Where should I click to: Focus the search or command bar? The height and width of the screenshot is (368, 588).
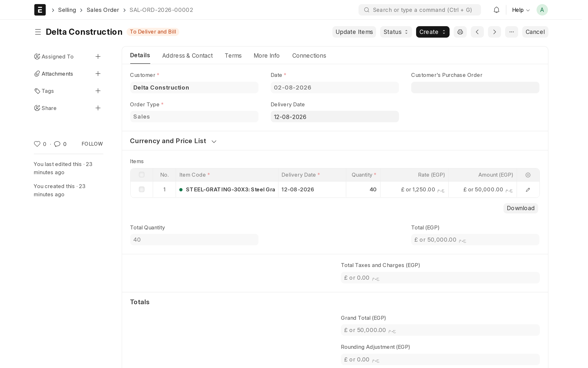(419, 10)
